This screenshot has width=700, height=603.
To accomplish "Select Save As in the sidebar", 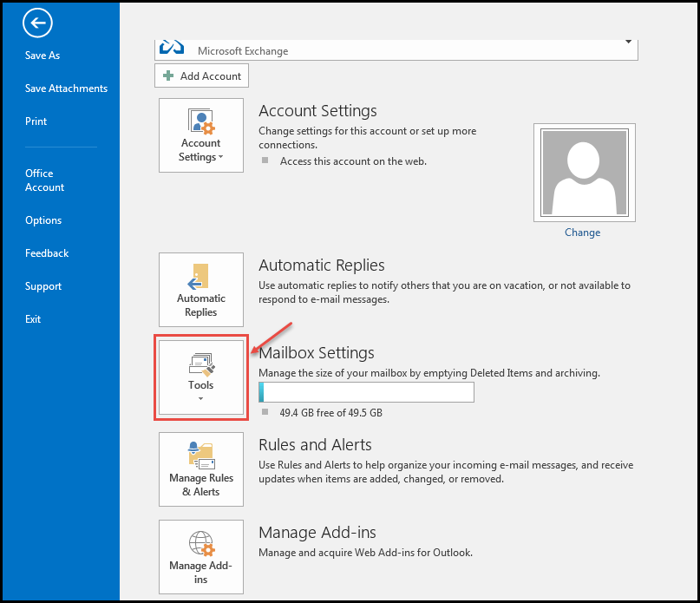I will pyautogui.click(x=43, y=56).
